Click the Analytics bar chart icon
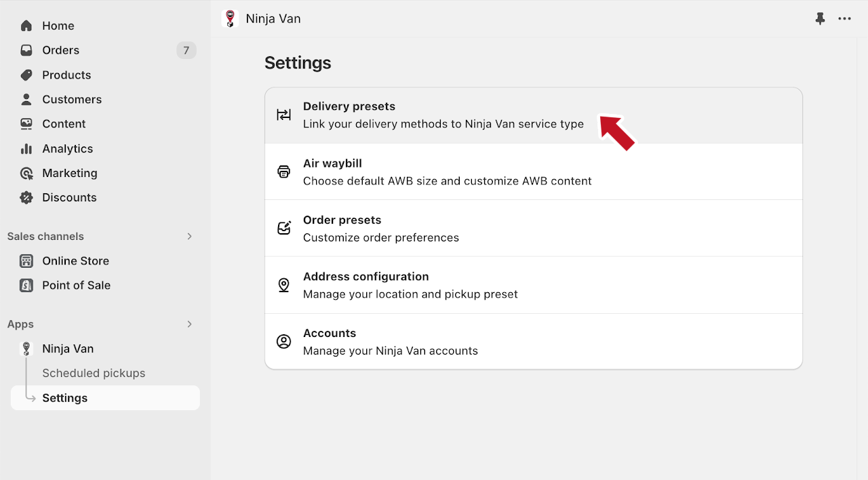This screenshot has height=480, width=868. [x=26, y=148]
